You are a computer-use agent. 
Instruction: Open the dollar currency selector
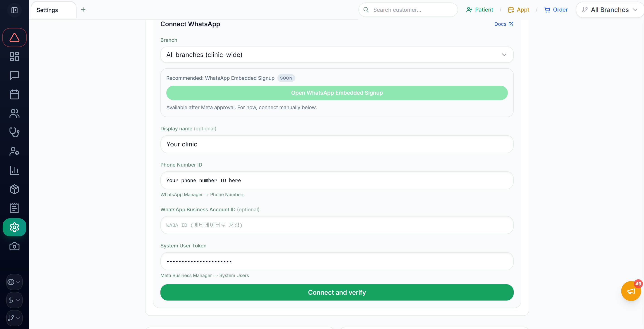click(14, 300)
